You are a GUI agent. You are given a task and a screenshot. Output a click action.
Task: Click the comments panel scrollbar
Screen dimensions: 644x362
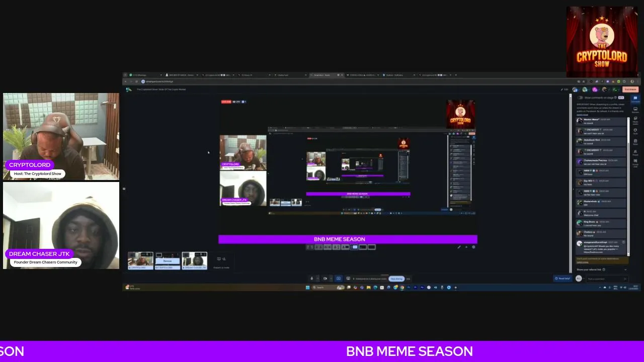pyautogui.click(x=628, y=186)
